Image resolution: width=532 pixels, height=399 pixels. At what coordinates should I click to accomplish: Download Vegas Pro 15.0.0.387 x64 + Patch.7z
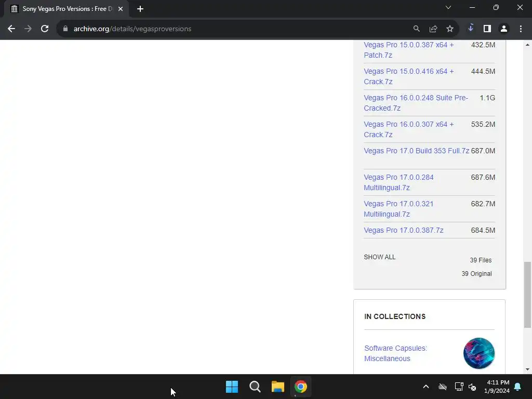tap(408, 50)
